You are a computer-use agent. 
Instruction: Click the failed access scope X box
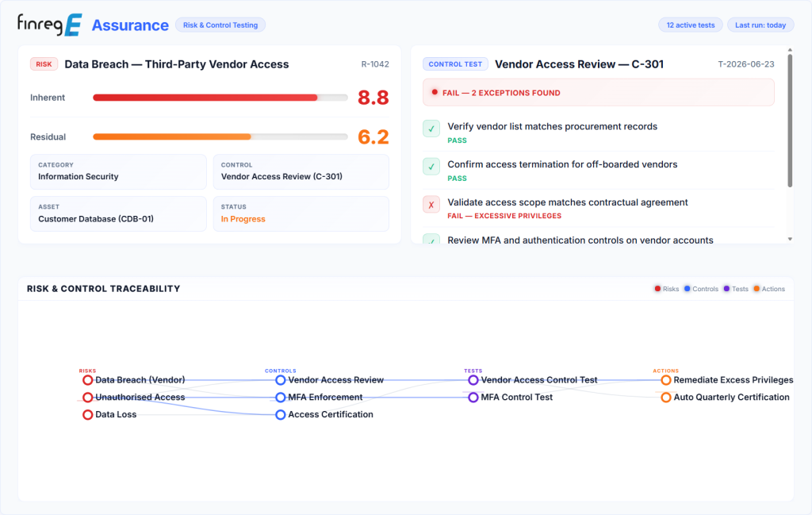click(x=431, y=205)
